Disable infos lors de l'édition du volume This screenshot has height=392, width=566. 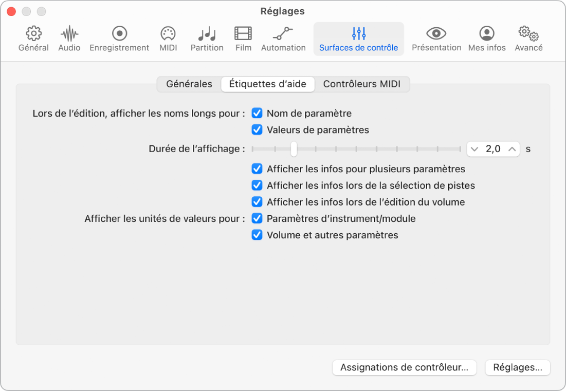(x=257, y=202)
